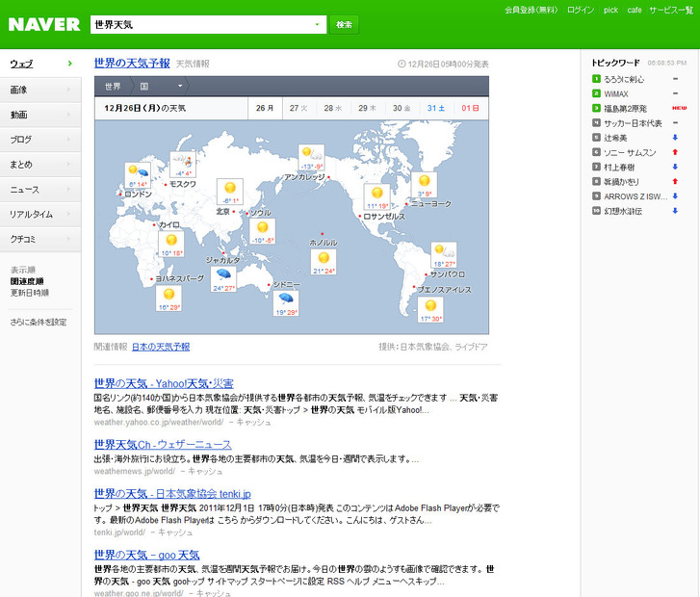Click the Anchorage weather icon
Screen dimensions: 700x597
pos(311,157)
